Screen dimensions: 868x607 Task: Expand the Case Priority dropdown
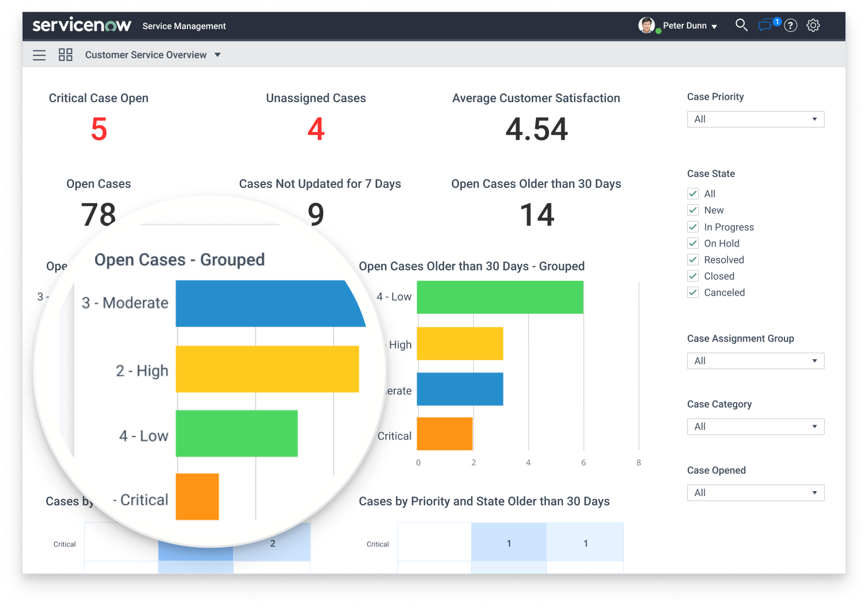[x=755, y=119]
